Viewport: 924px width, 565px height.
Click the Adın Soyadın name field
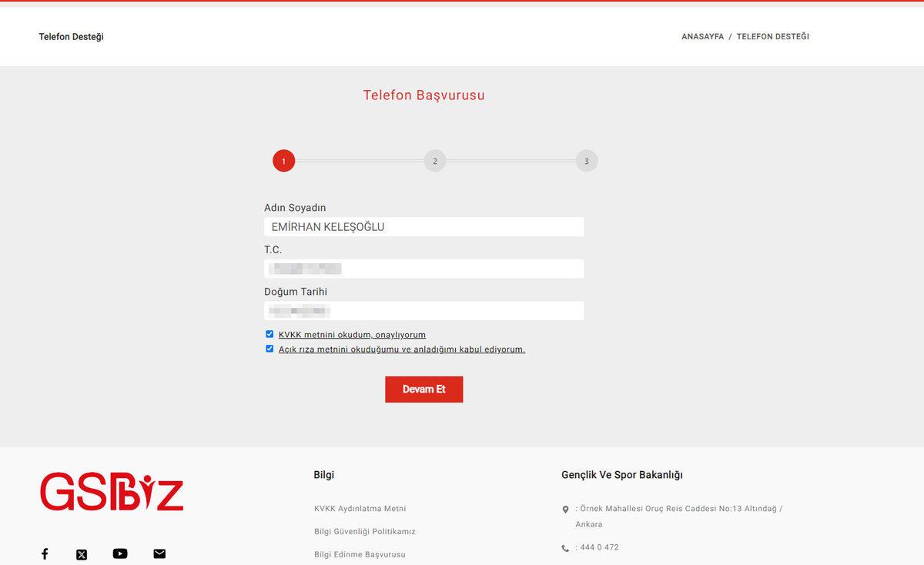pyautogui.click(x=423, y=227)
